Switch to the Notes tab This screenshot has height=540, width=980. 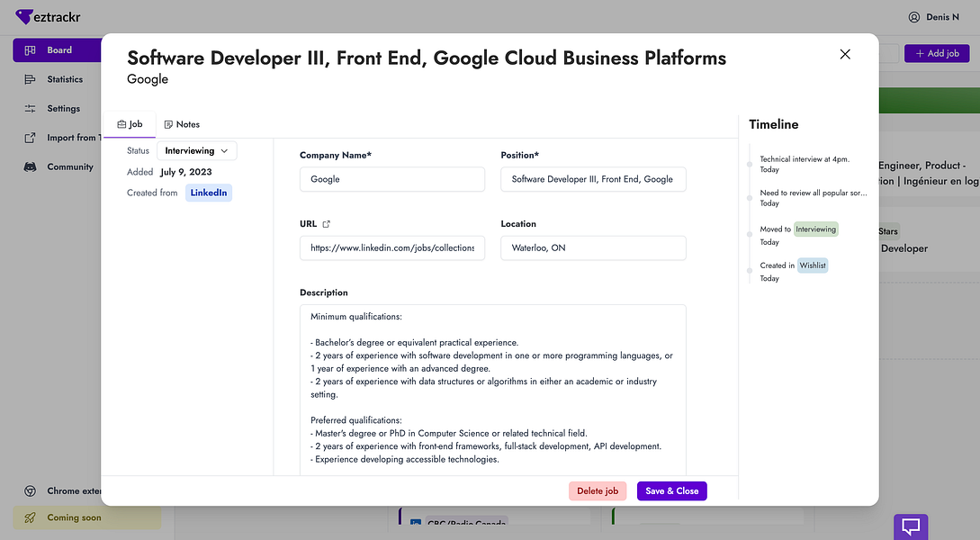point(182,124)
